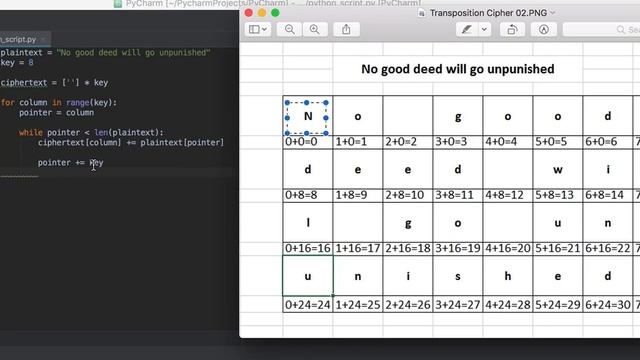Click the cell labeled 0+16=16
Viewport: 640px width, 360px height.
pos(308,248)
